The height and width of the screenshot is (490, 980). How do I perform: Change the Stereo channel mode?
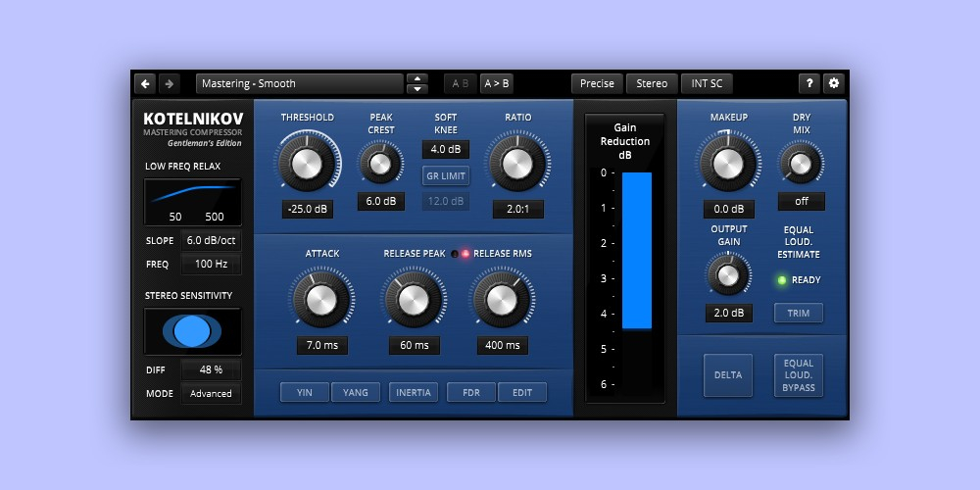pos(652,83)
